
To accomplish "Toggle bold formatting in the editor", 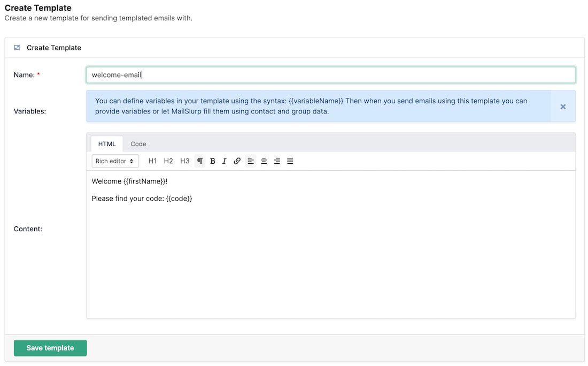I will coord(212,161).
